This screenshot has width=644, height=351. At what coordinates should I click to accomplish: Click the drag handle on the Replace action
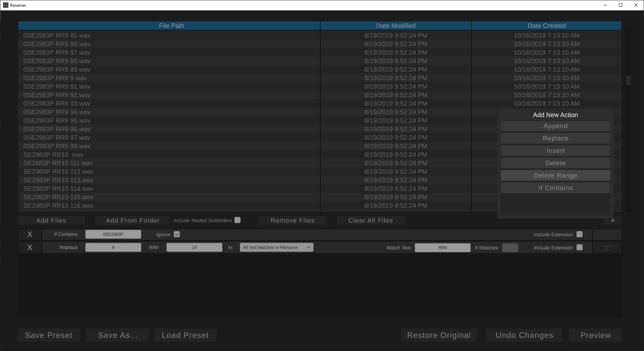607,248
